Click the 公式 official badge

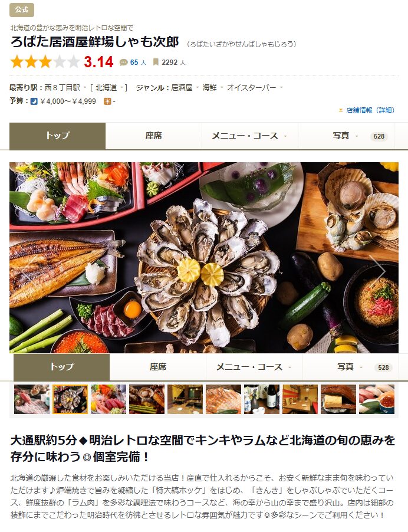pyautogui.click(x=22, y=10)
